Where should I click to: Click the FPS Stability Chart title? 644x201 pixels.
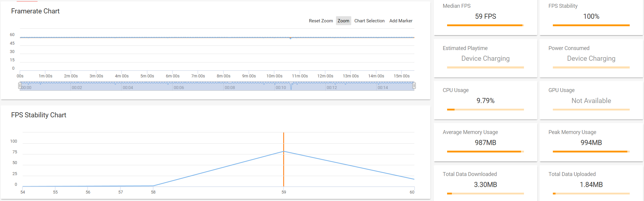click(39, 115)
